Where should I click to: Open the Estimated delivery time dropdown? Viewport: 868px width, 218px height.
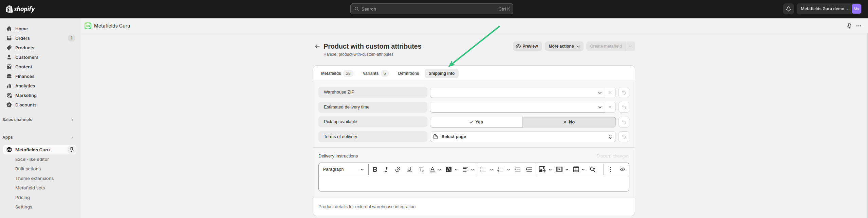click(517, 107)
